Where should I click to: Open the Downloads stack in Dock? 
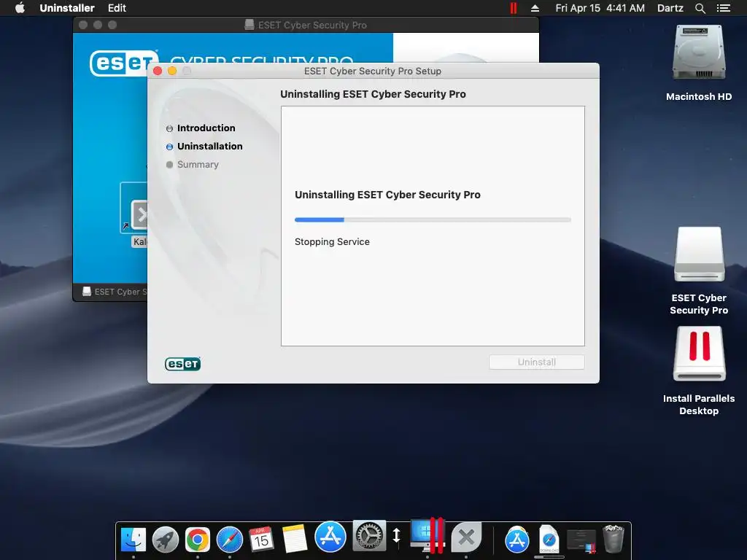point(549,540)
